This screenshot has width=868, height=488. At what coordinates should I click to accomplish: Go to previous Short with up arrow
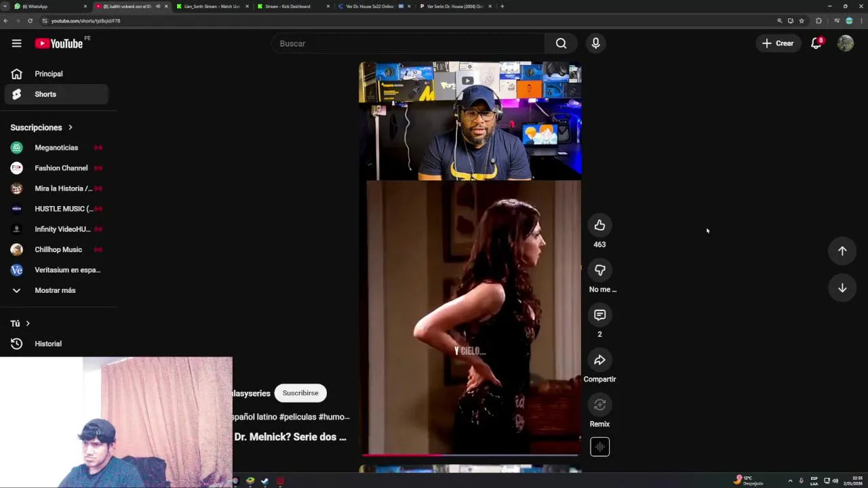842,251
